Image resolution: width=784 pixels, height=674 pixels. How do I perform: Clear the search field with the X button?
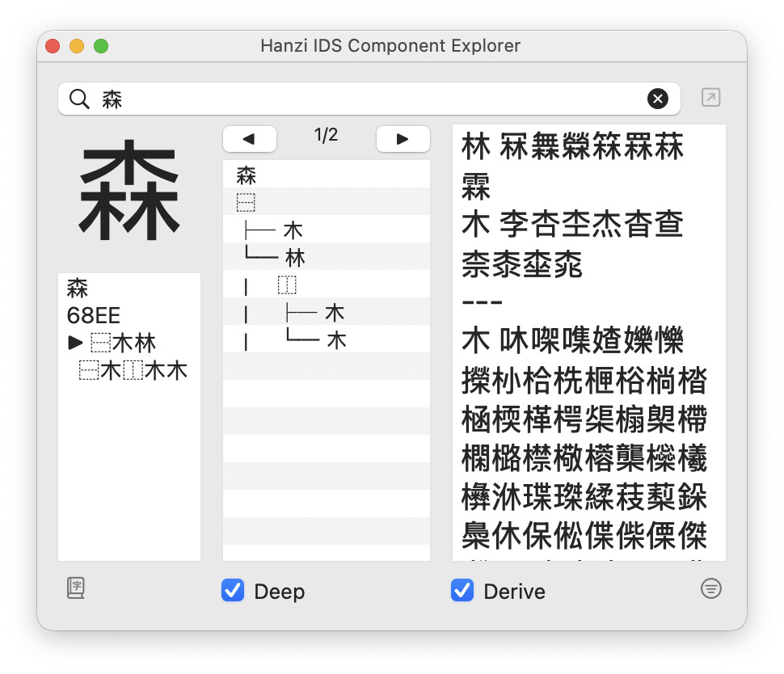pyautogui.click(x=658, y=99)
